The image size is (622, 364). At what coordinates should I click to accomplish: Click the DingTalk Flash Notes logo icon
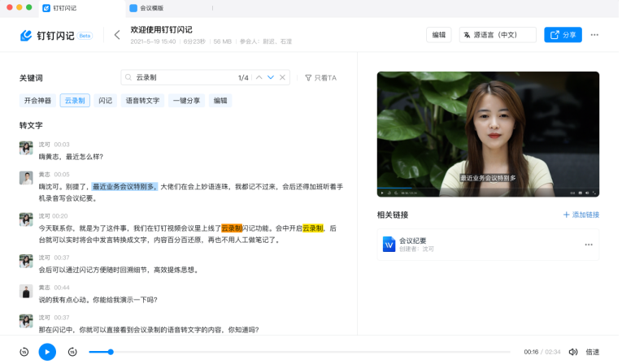coord(26,35)
